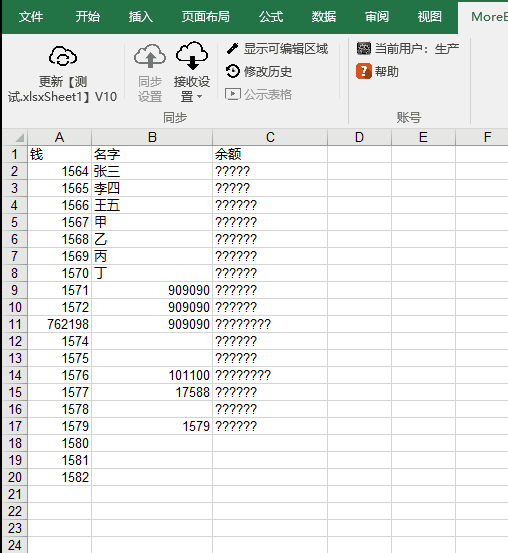Screen dimensions: 508x553
Task: Select column C header
Action: point(270,137)
